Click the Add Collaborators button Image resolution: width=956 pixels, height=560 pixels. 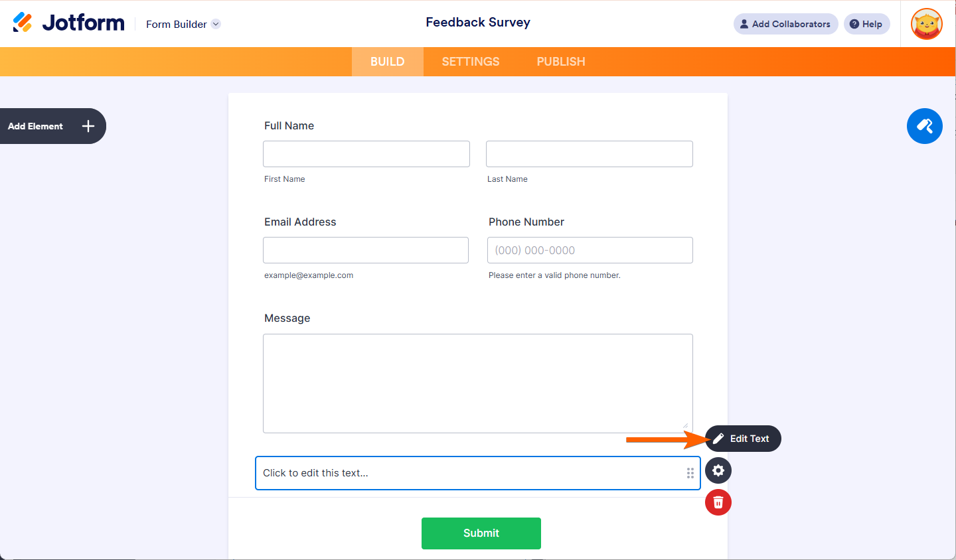(785, 24)
